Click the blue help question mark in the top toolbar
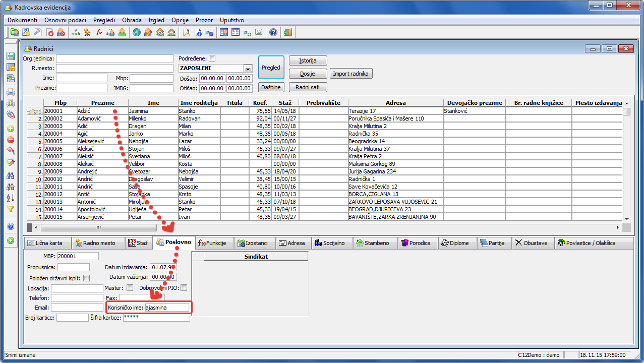644x363 pixels. 273,32
